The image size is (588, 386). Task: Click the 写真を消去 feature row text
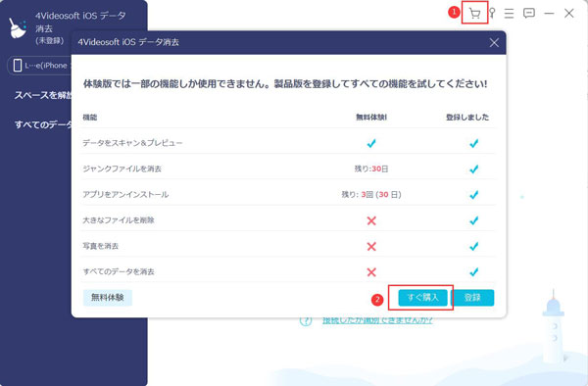(101, 246)
